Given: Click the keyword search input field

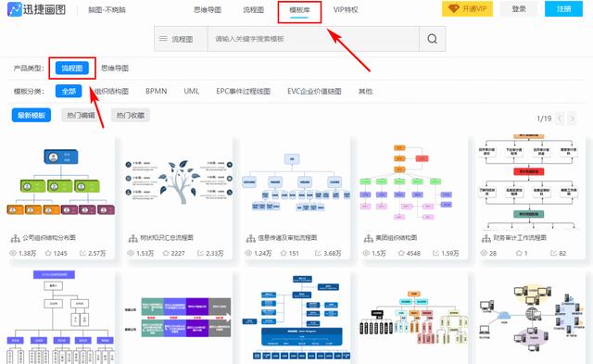Looking at the screenshot, I should click(313, 39).
